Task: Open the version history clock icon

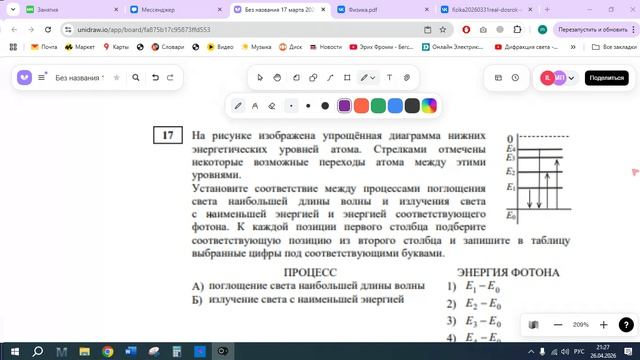Action: click(516, 78)
